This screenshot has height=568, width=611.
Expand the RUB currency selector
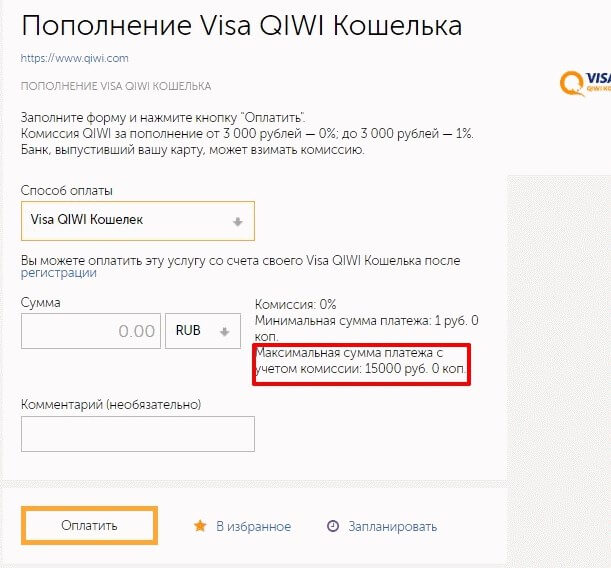202,330
